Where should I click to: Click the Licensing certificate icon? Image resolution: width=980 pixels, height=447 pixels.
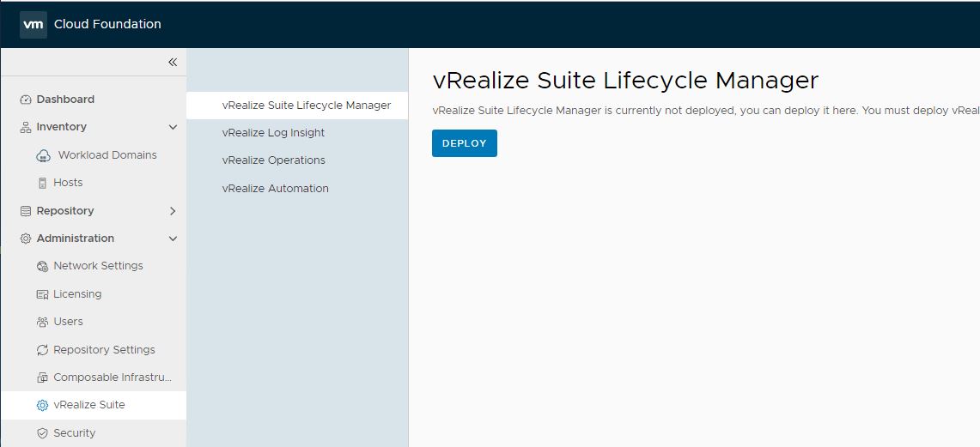(x=43, y=294)
